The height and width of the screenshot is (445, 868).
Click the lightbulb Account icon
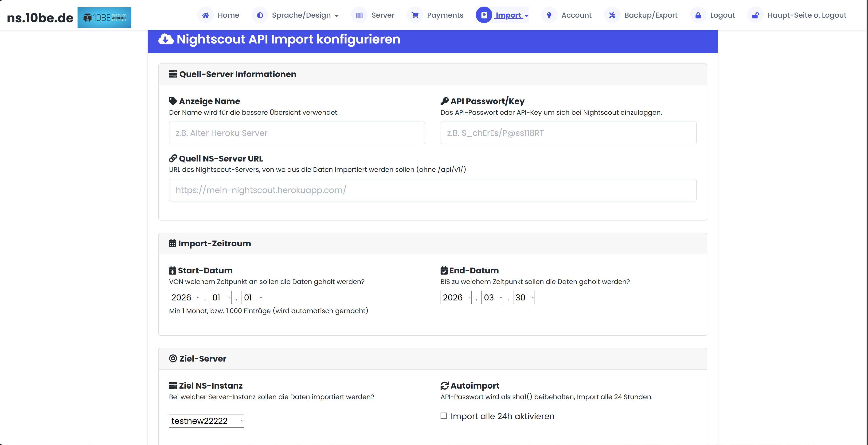point(549,15)
